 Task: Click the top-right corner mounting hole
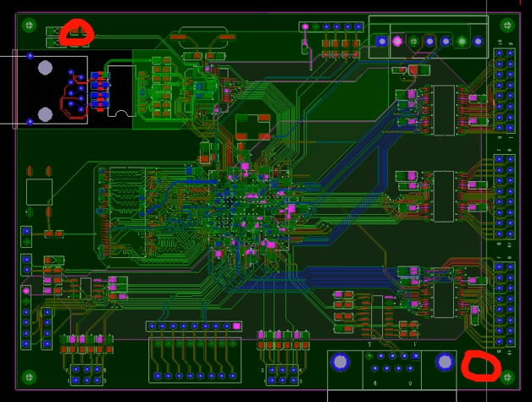tap(507, 25)
